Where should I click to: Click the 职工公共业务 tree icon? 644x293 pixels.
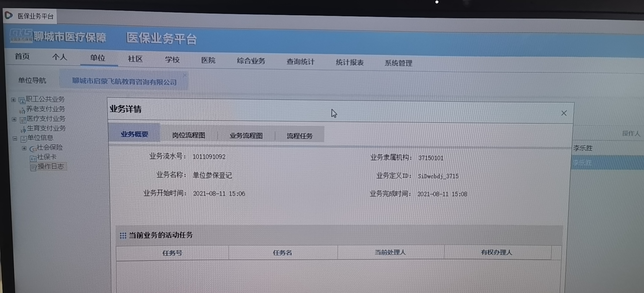coord(22,100)
